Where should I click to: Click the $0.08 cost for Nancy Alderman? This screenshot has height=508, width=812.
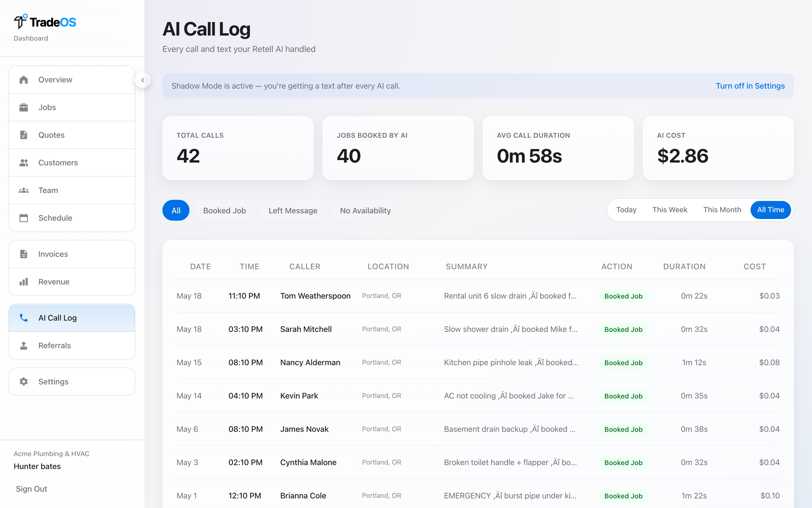[769, 363]
